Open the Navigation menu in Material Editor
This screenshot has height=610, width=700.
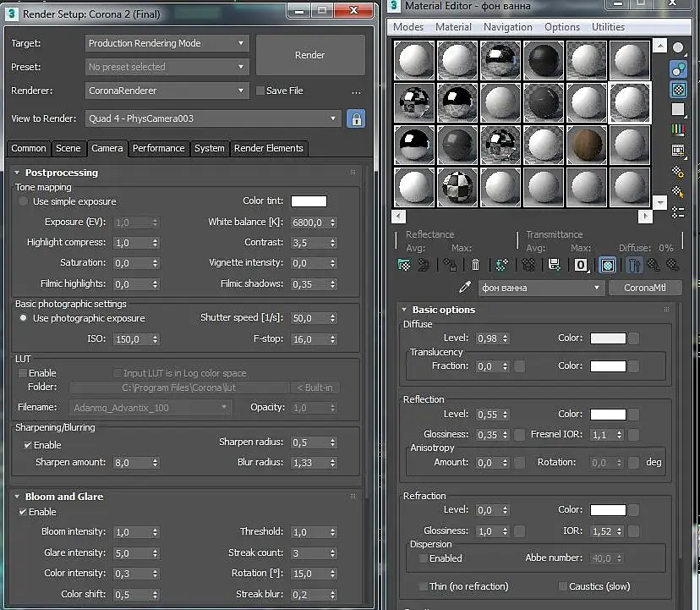tap(507, 27)
